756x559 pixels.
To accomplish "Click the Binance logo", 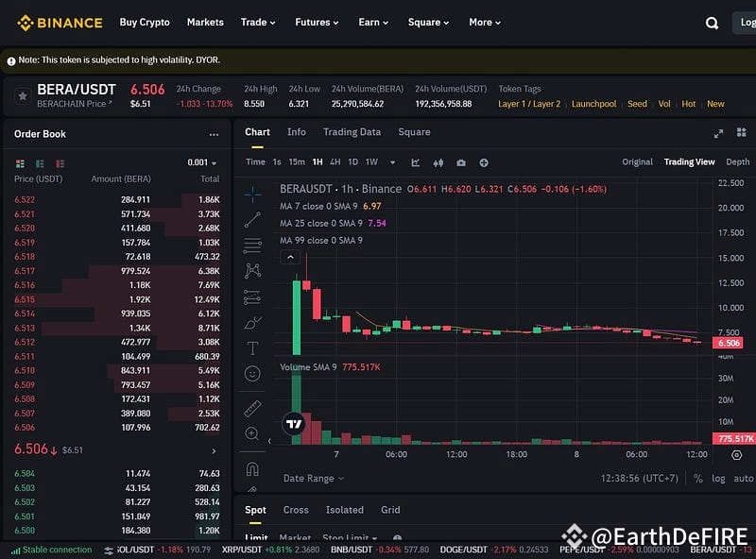I will [60, 23].
